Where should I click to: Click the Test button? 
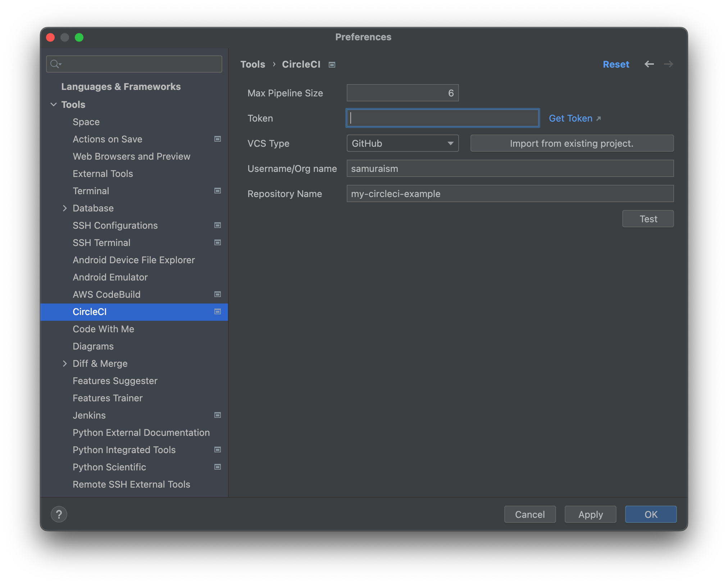tap(648, 219)
